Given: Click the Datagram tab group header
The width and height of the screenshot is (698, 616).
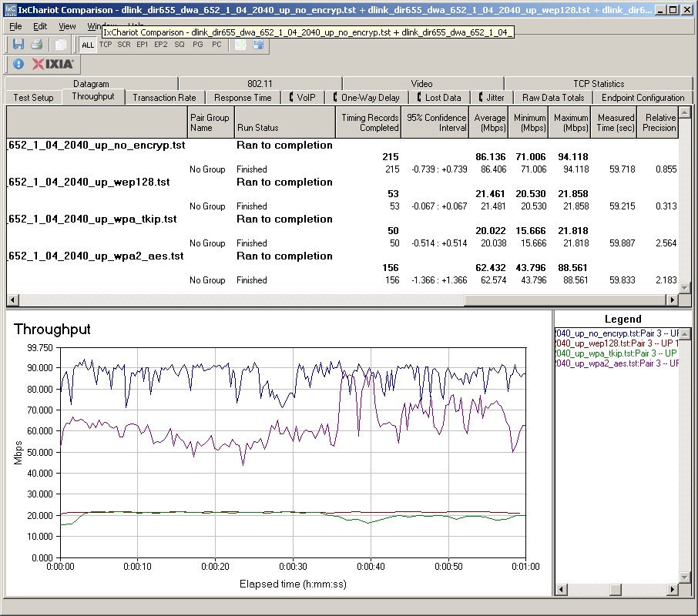Looking at the screenshot, I should pyautogui.click(x=91, y=84).
